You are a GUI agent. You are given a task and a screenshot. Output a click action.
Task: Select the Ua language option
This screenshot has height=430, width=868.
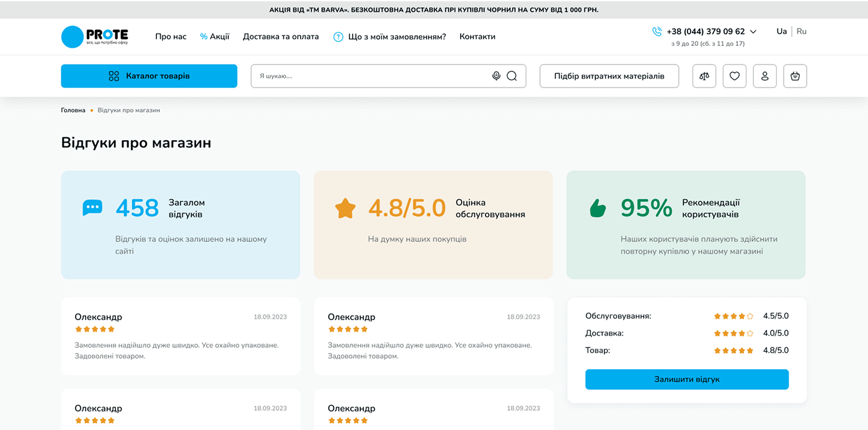781,31
